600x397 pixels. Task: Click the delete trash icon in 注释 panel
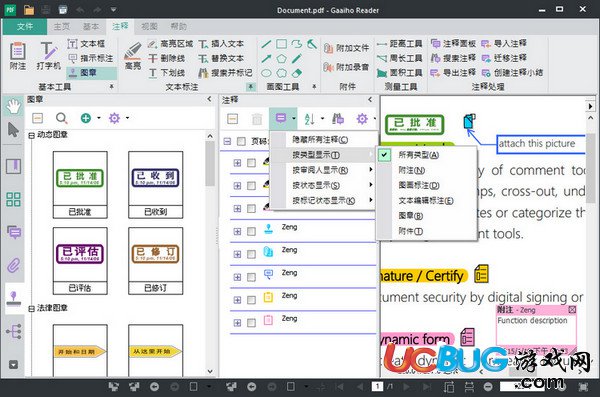257,119
